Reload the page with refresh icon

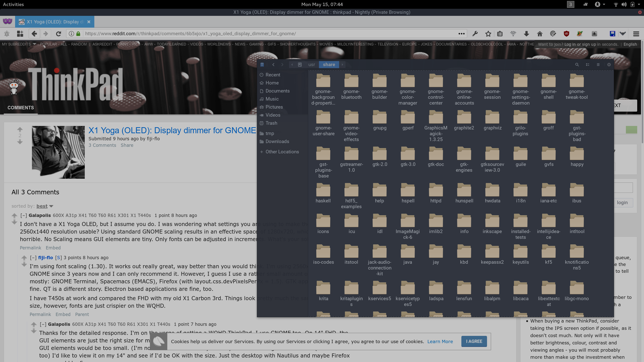pos(58,34)
